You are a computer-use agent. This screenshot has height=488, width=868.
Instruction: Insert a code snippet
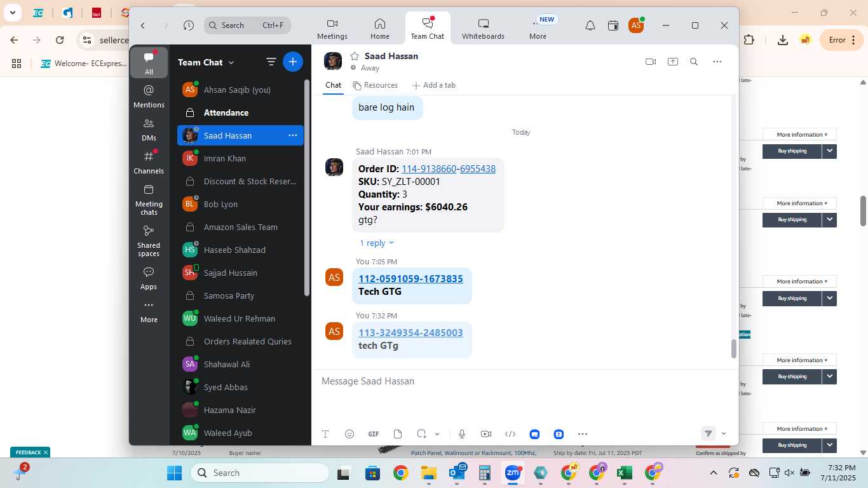tap(510, 434)
